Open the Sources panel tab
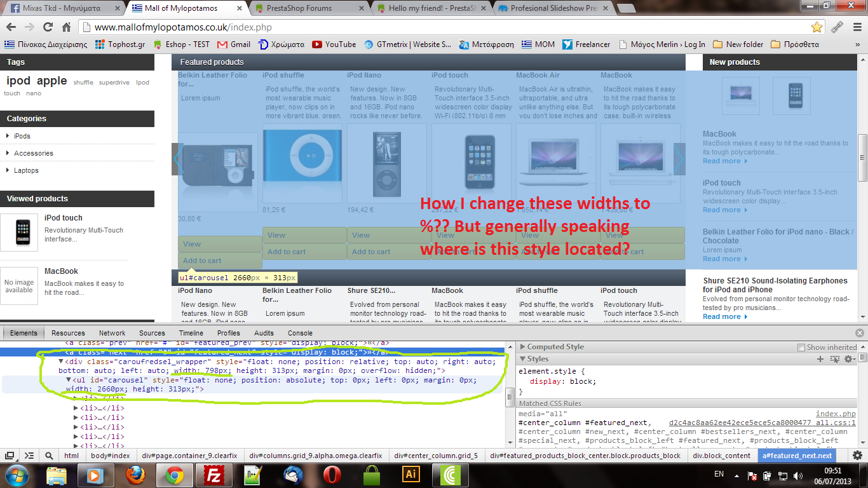The height and width of the screenshot is (488, 868). [152, 333]
